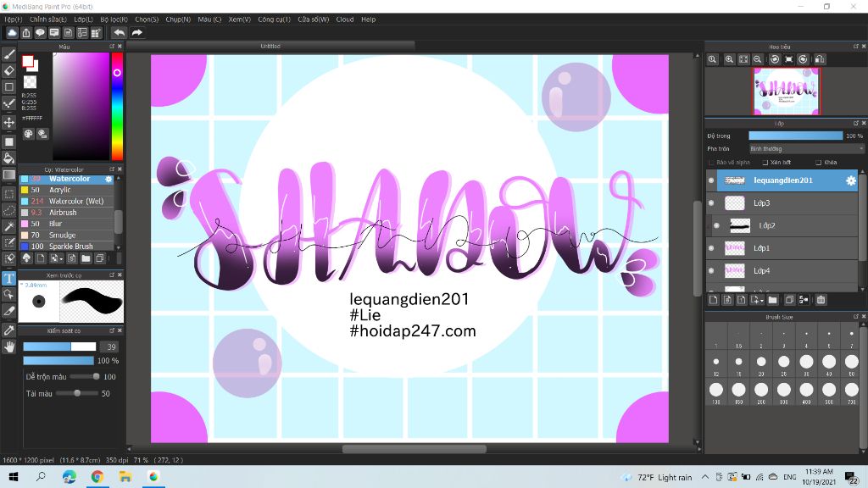The image size is (868, 488).
Task: Select the Airbrush brush
Action: click(x=66, y=213)
